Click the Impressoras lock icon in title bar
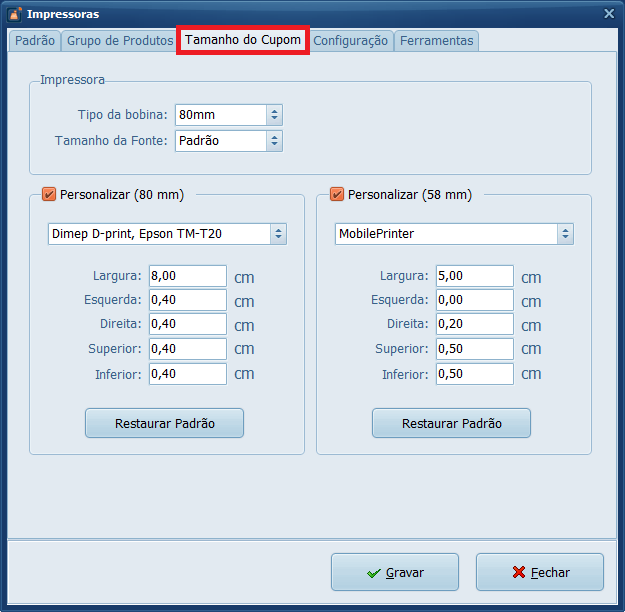 [14, 14]
